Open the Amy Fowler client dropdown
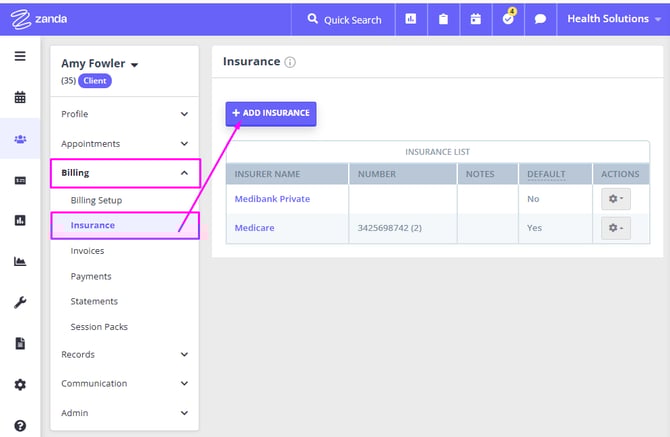The width and height of the screenshot is (670, 437). (100, 64)
